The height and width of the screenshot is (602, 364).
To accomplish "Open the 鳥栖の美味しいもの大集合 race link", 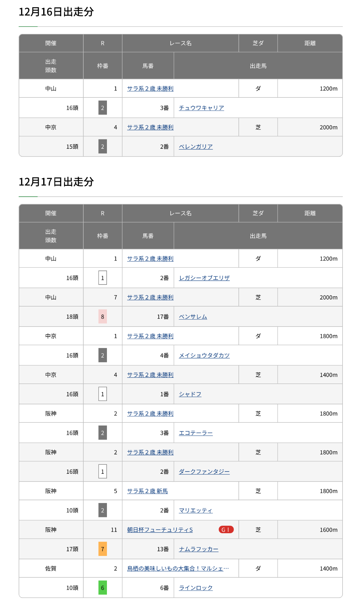I will point(178,568).
